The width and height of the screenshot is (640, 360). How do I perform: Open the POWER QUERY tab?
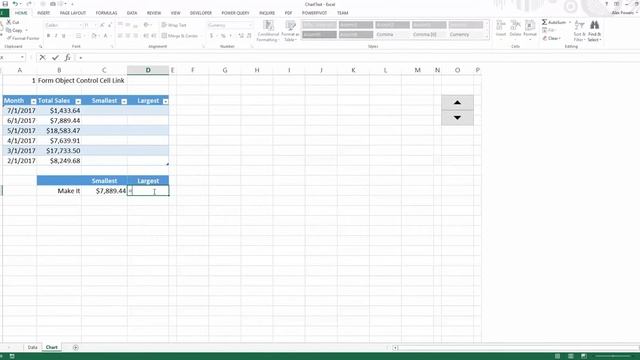coord(236,13)
